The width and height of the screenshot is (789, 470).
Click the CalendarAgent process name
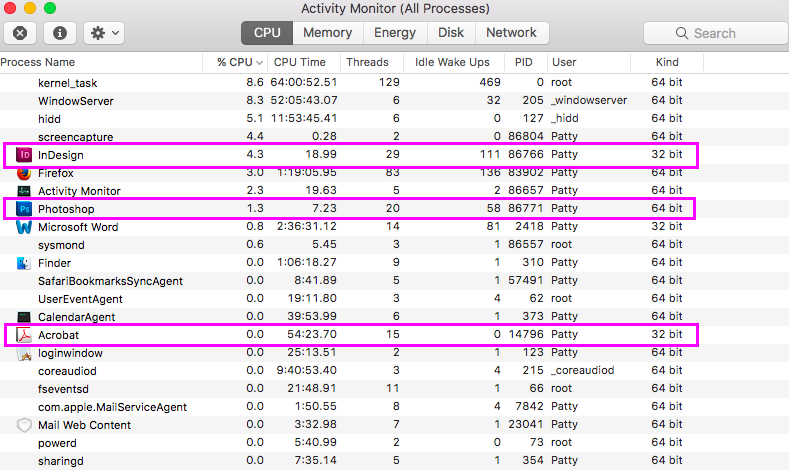tap(76, 317)
